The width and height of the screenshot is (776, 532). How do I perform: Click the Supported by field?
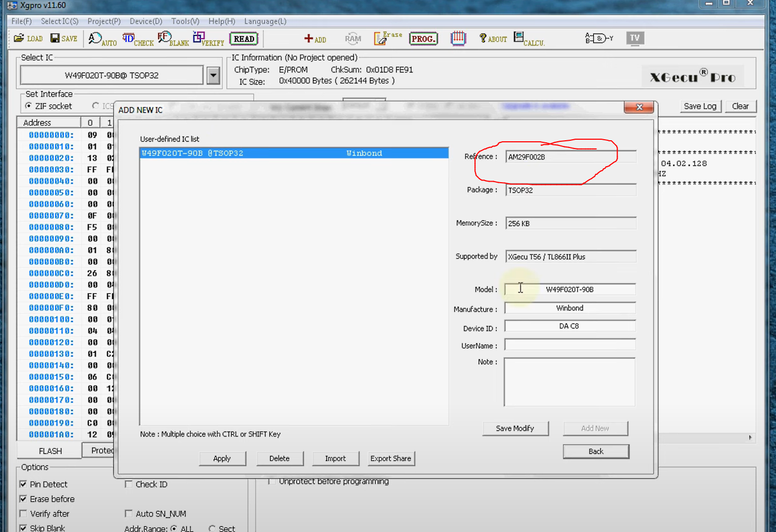click(571, 257)
